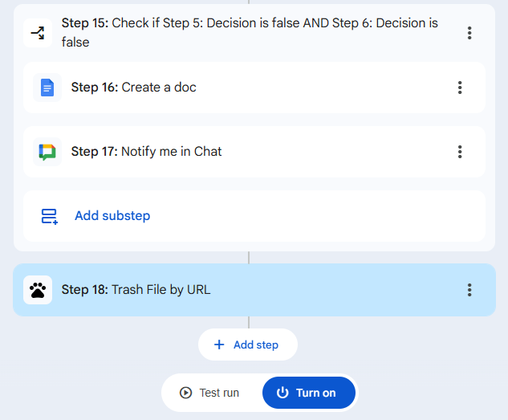Screen dimensions: 508x420
Task: Open Step 16 three-dot menu
Action: 460,88
